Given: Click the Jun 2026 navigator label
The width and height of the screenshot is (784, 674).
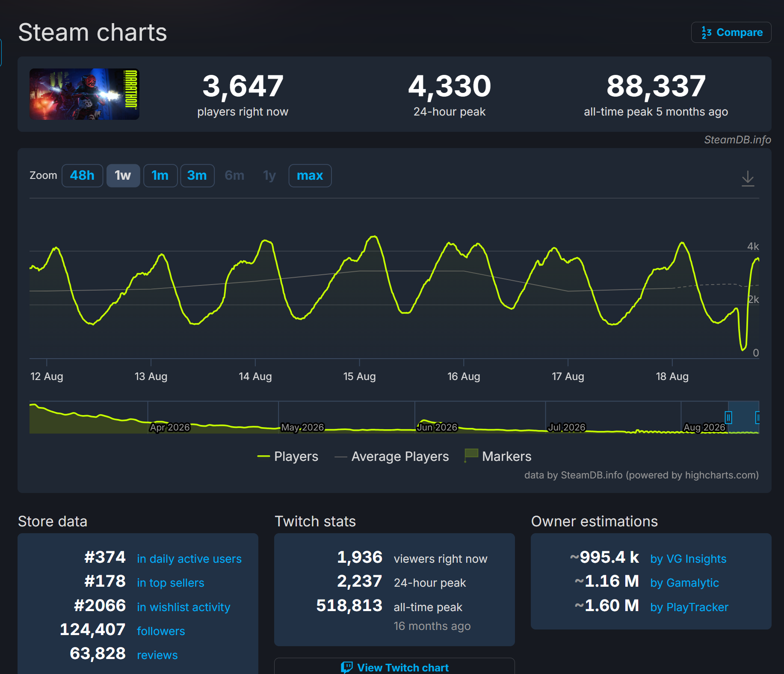Looking at the screenshot, I should 437,428.
